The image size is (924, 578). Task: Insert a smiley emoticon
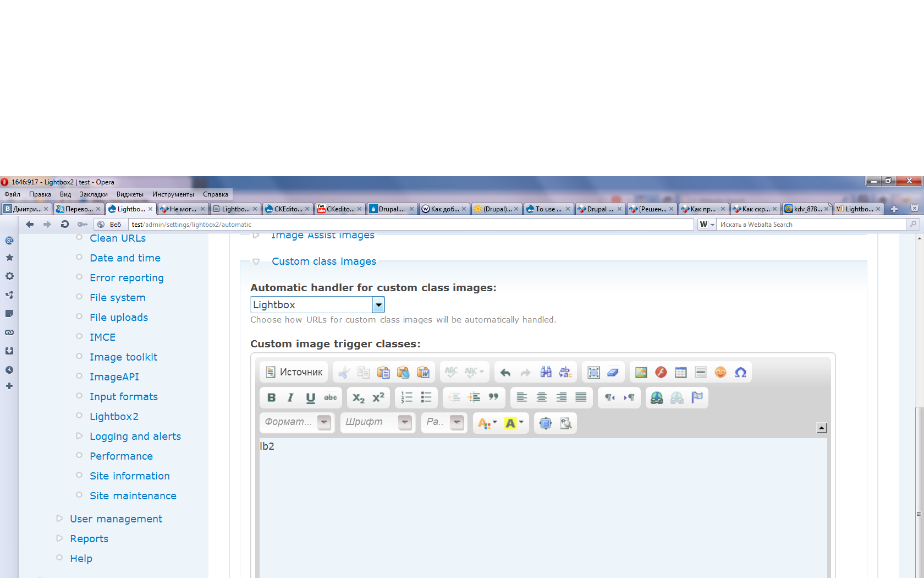(x=721, y=373)
